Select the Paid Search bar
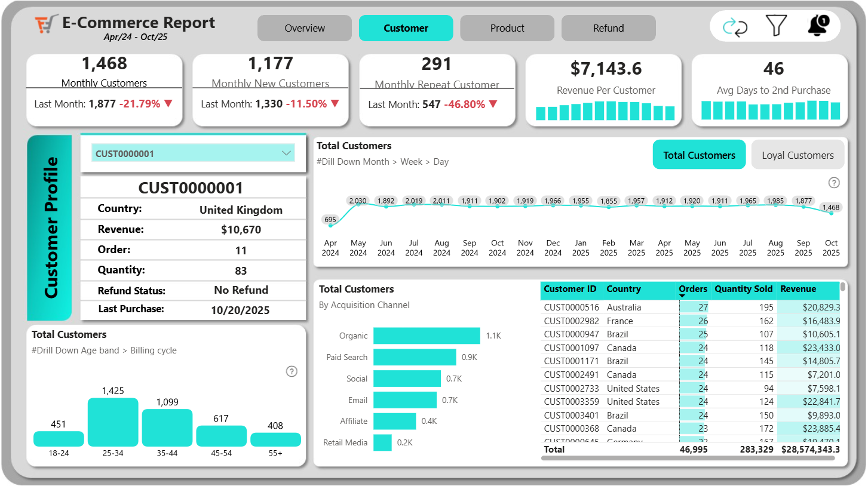 click(x=415, y=357)
